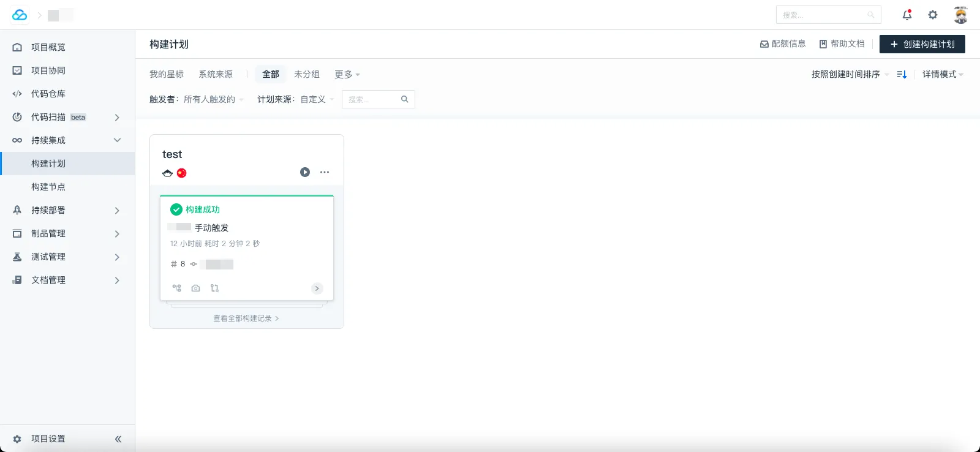
Task: Click the 项目协同 checkbox icon
Action: tap(17, 70)
